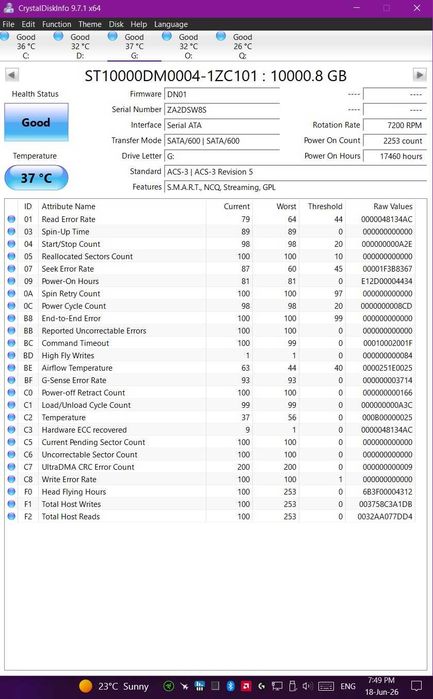Select the Uncorrectable Sector Count row
The image size is (433, 699).
[x=210, y=455]
